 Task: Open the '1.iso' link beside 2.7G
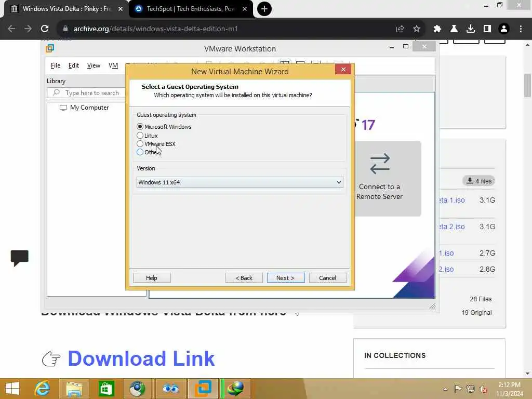446,253
